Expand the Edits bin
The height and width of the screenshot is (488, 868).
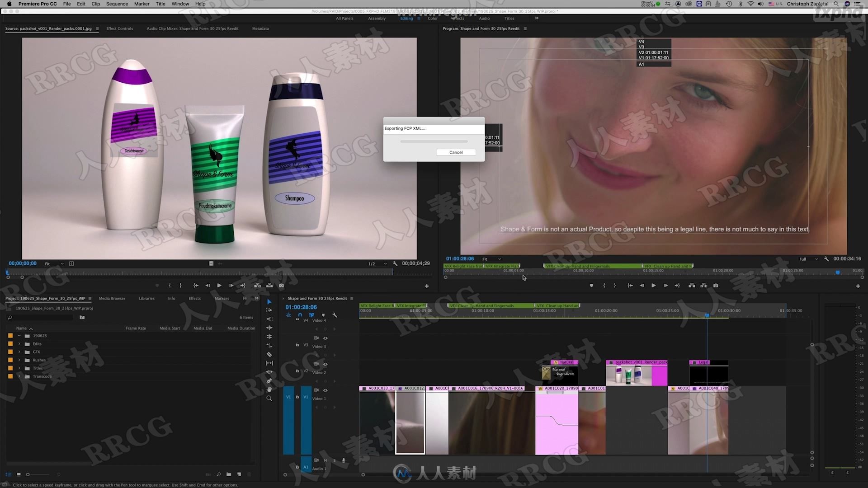tap(19, 344)
